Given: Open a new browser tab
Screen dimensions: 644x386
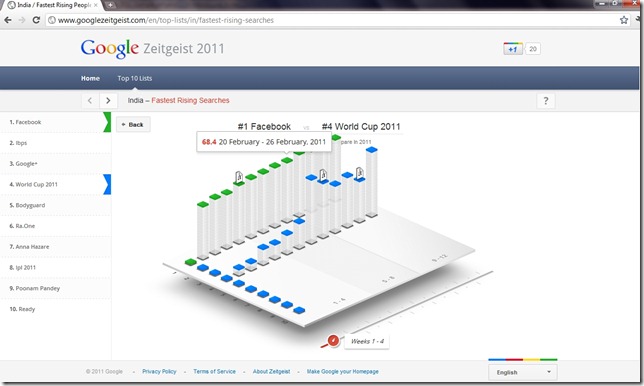Looking at the screenshot, I should tap(110, 5).
